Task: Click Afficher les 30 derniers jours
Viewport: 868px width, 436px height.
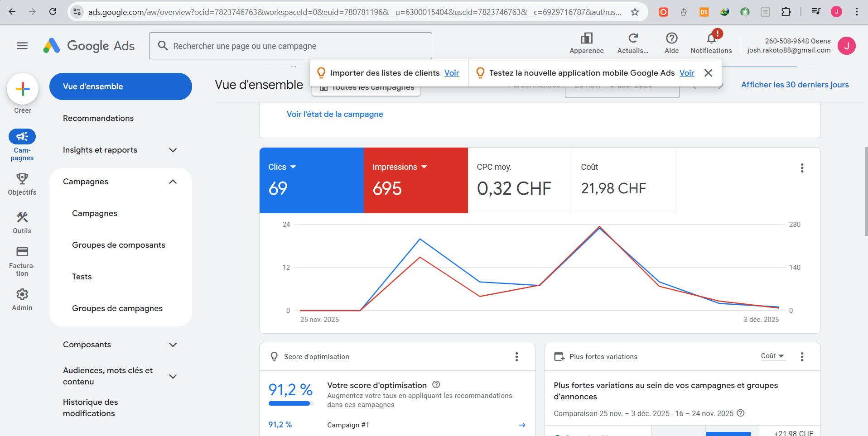Action: pos(795,85)
